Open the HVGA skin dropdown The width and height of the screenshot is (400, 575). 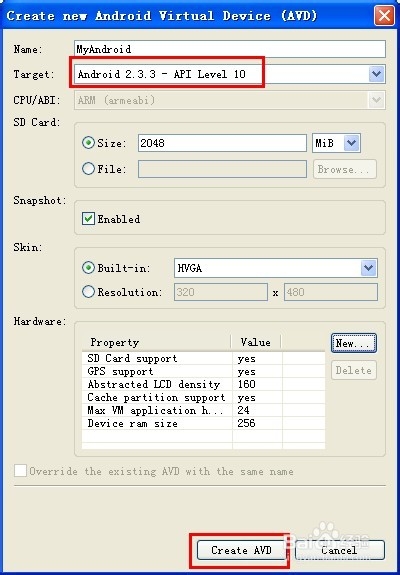click(x=276, y=268)
